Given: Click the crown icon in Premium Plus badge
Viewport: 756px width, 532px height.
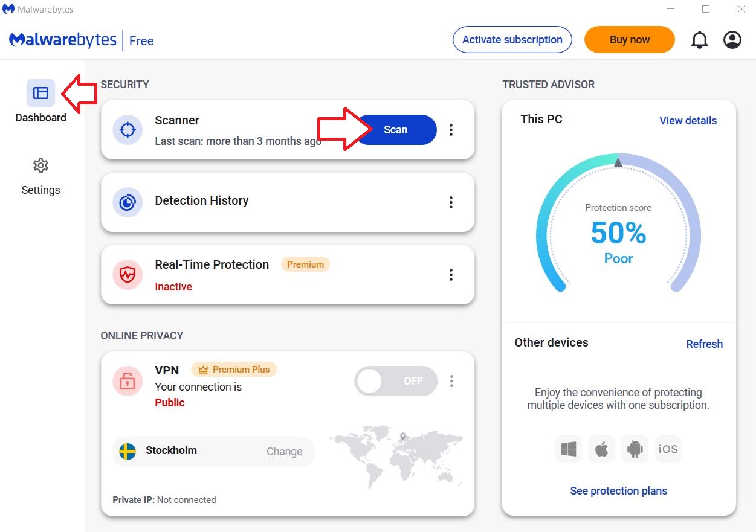Looking at the screenshot, I should pos(203,369).
